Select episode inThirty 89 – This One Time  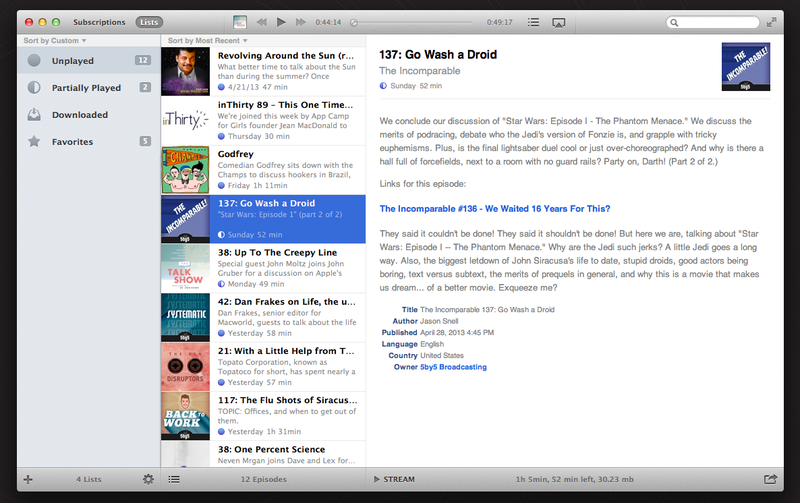(x=263, y=121)
